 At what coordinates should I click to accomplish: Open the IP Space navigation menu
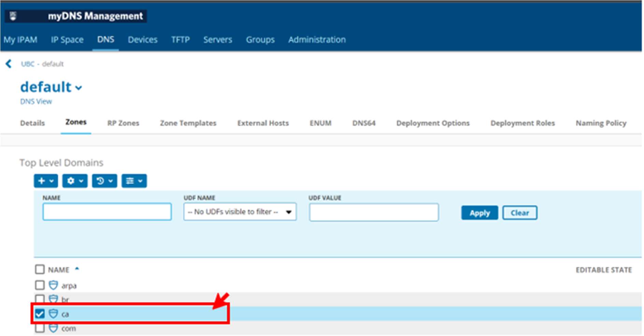tap(67, 40)
